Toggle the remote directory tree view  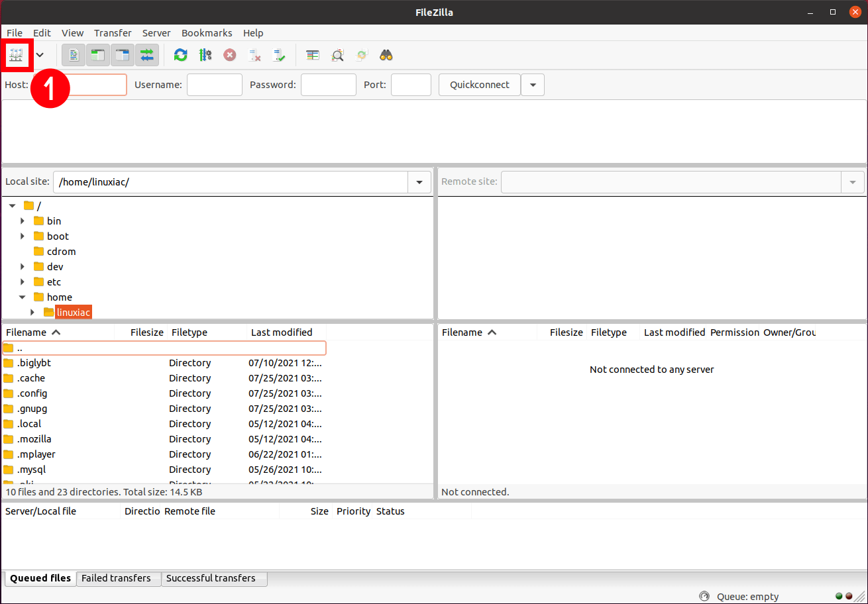[x=122, y=55]
